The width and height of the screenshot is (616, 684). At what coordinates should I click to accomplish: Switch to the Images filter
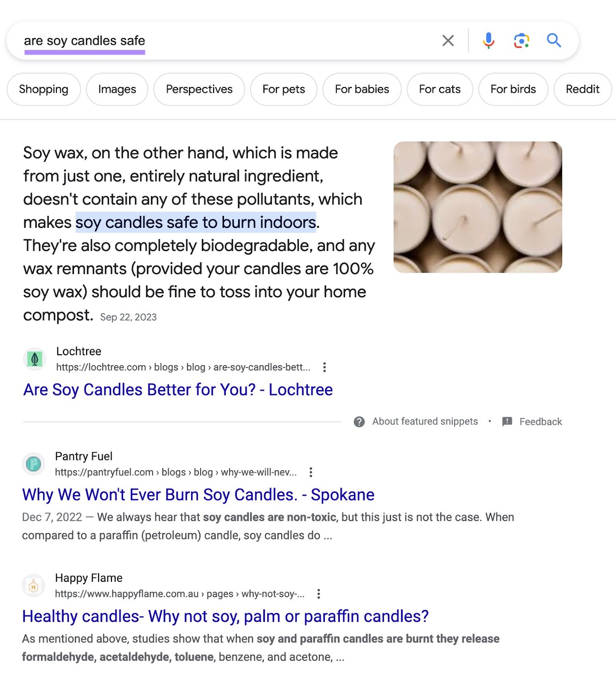click(117, 89)
